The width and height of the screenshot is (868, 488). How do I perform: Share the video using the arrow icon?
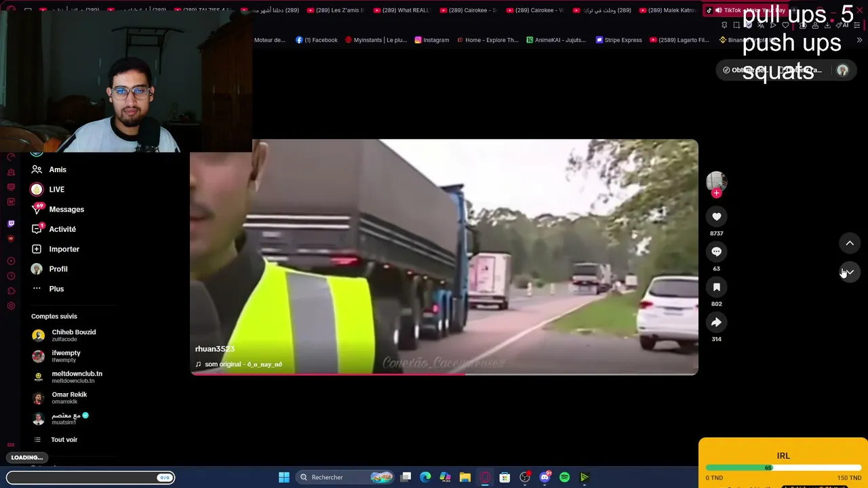[716, 322]
